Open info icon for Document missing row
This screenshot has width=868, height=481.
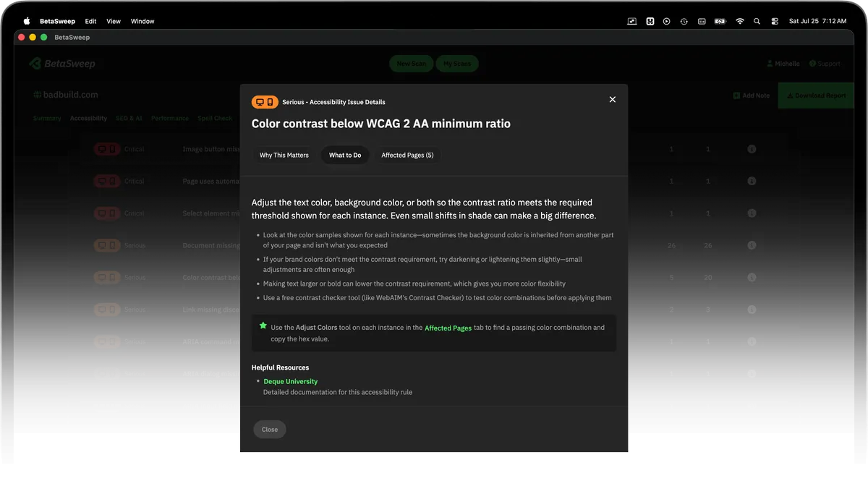click(x=752, y=245)
